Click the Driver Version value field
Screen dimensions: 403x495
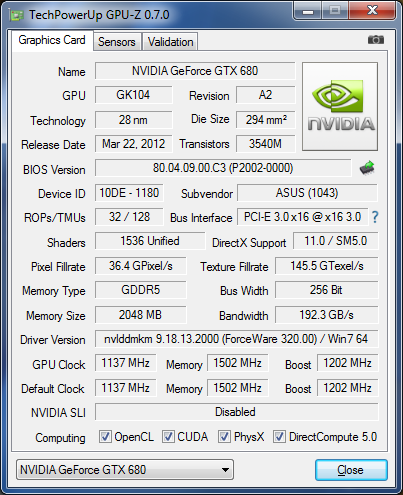click(237, 339)
